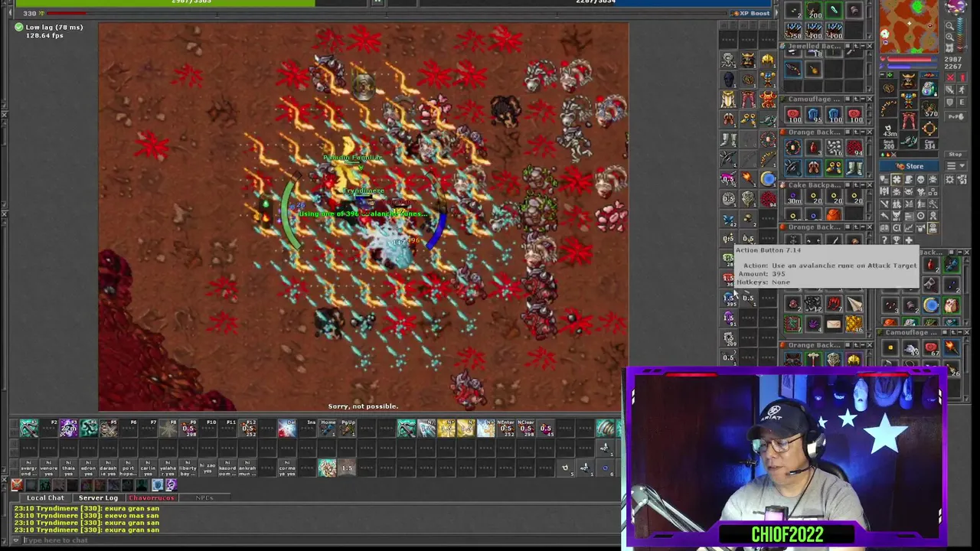Image resolution: width=980 pixels, height=551 pixels.
Task: Use the 'hi svargrond yes' action button
Action: tap(28, 467)
